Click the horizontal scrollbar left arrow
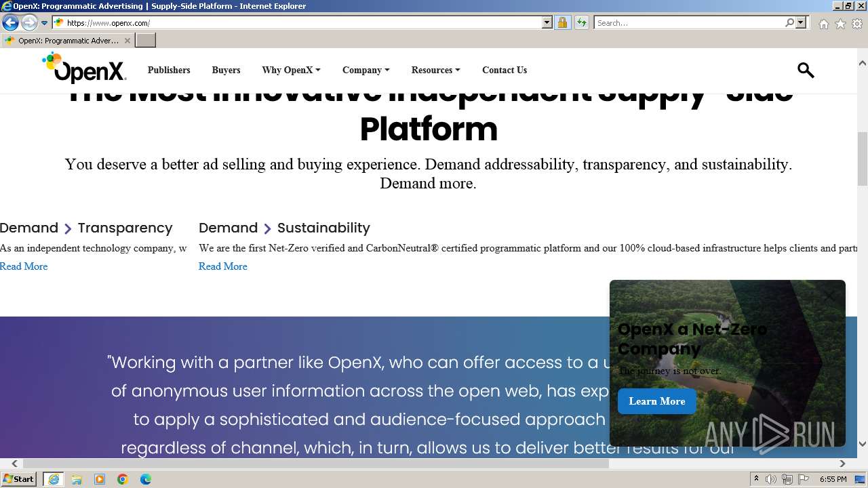The height and width of the screenshot is (488, 868). [x=14, y=464]
